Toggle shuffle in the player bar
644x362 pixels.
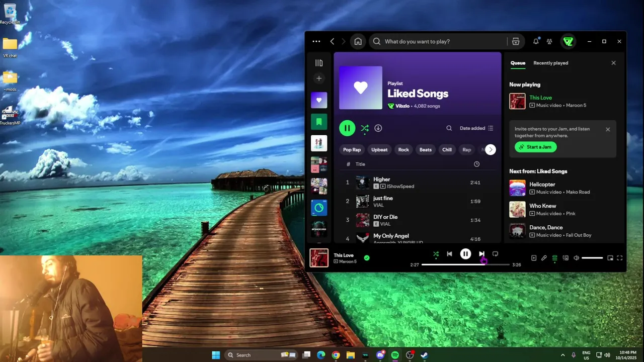point(436,254)
